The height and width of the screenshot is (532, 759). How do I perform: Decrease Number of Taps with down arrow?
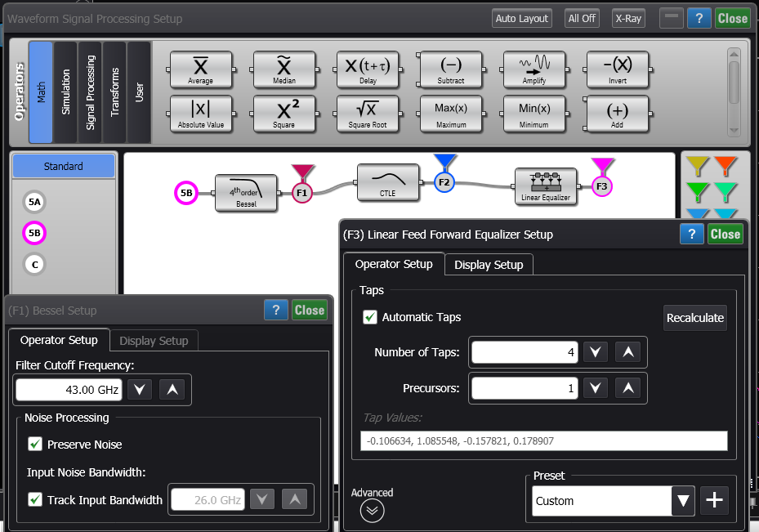coord(596,351)
